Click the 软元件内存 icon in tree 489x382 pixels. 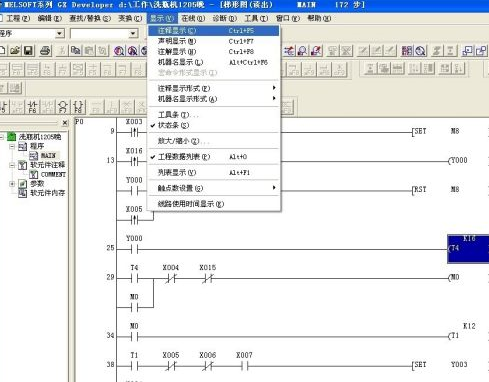22,193
